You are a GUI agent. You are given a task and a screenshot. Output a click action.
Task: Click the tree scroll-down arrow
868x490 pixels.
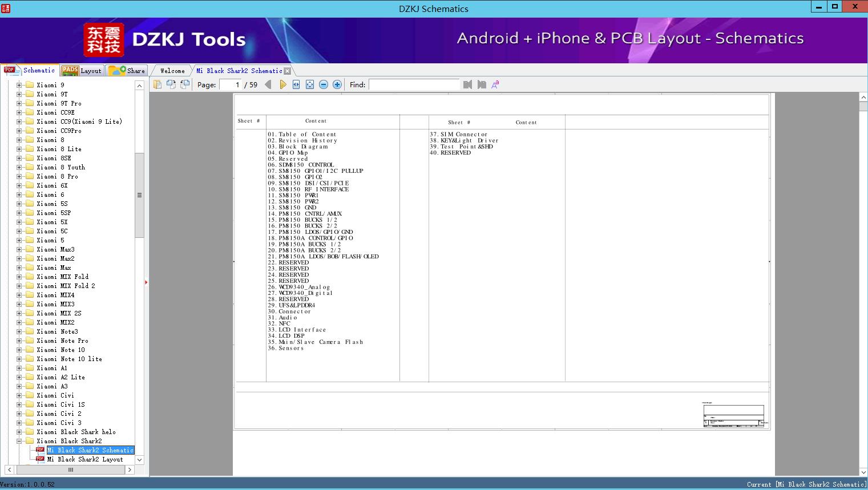139,460
